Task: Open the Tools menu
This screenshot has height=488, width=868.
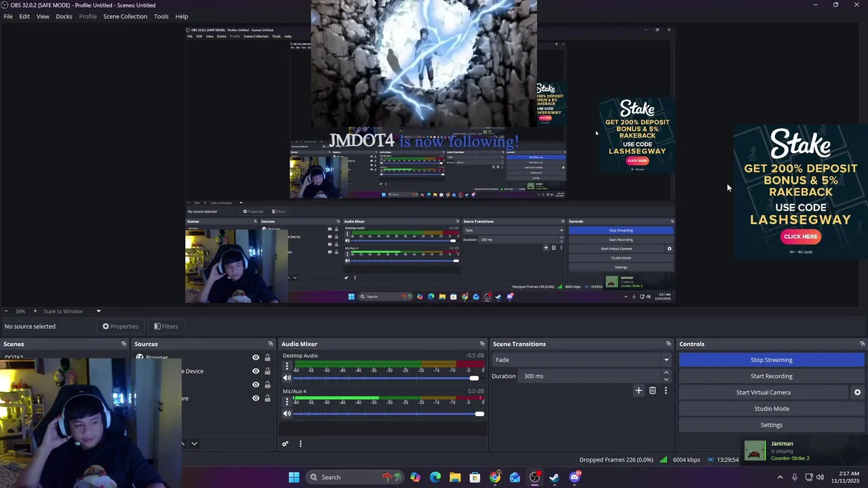Action: point(161,16)
